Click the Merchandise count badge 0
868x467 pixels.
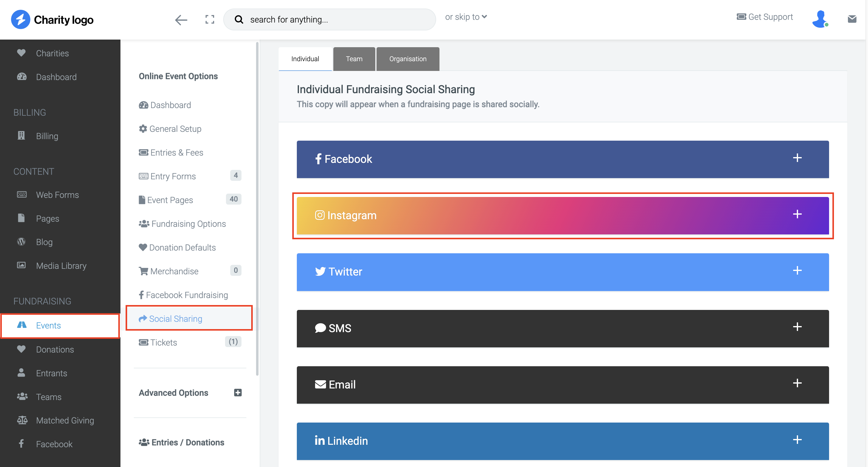coord(235,270)
